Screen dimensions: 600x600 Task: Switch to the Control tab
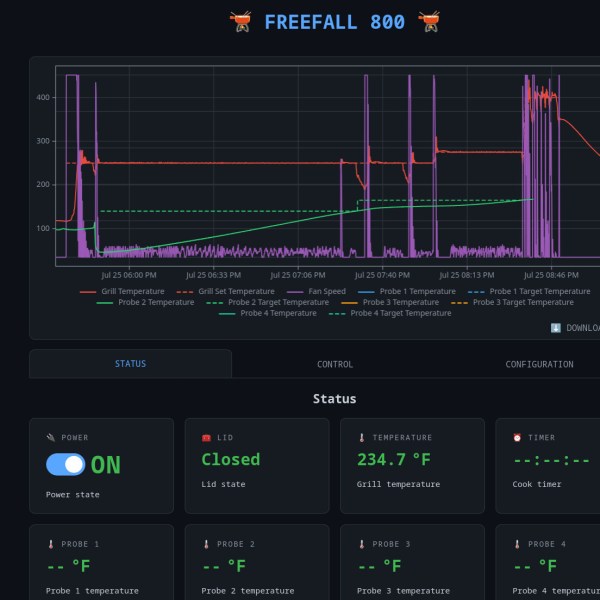335,364
